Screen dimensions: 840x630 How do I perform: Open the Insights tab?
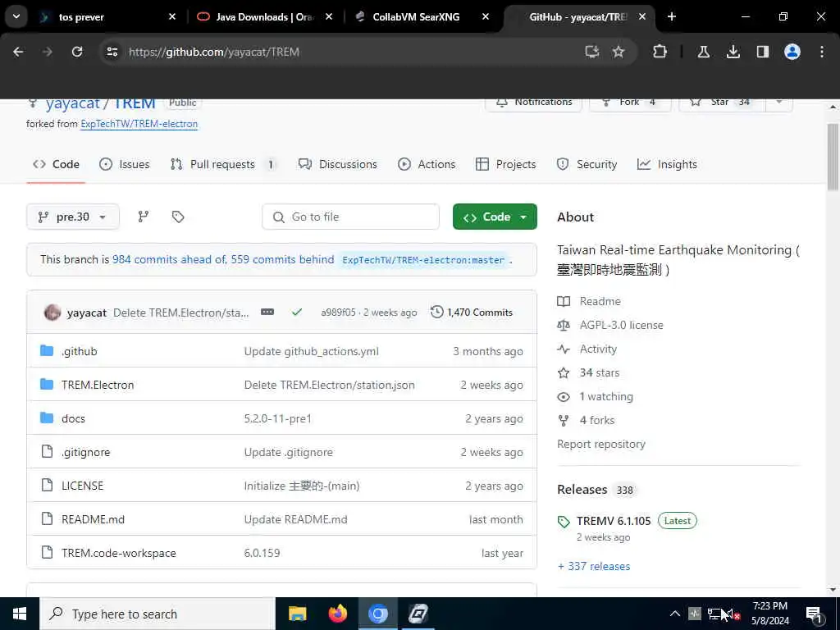tap(667, 164)
